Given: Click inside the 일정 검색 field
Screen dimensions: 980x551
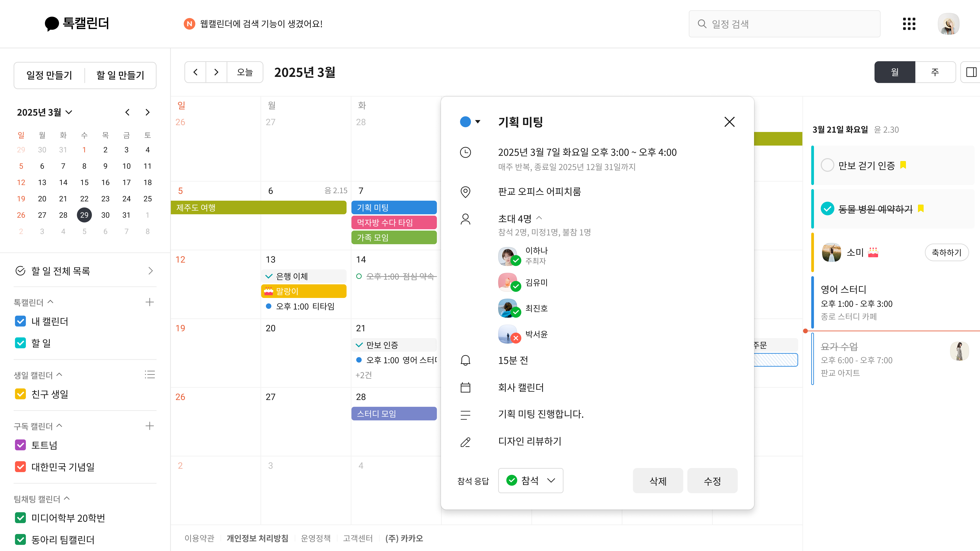Looking at the screenshot, I should pos(785,24).
